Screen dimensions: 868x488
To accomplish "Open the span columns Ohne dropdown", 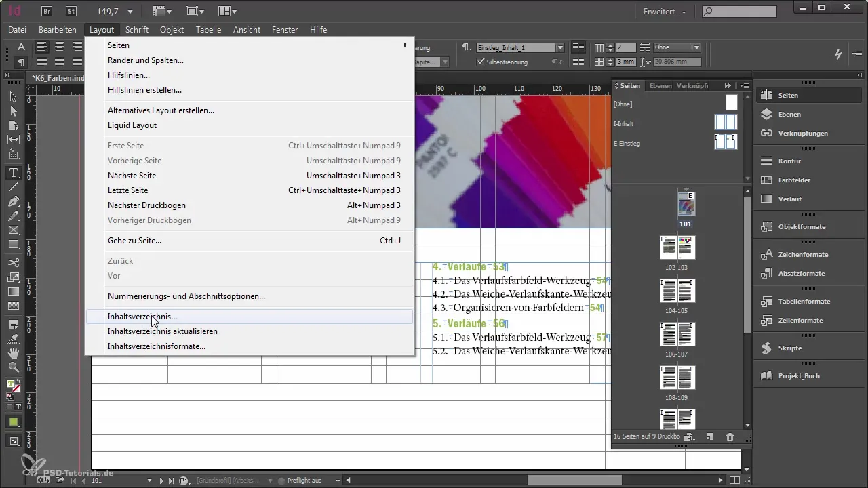I will (696, 47).
